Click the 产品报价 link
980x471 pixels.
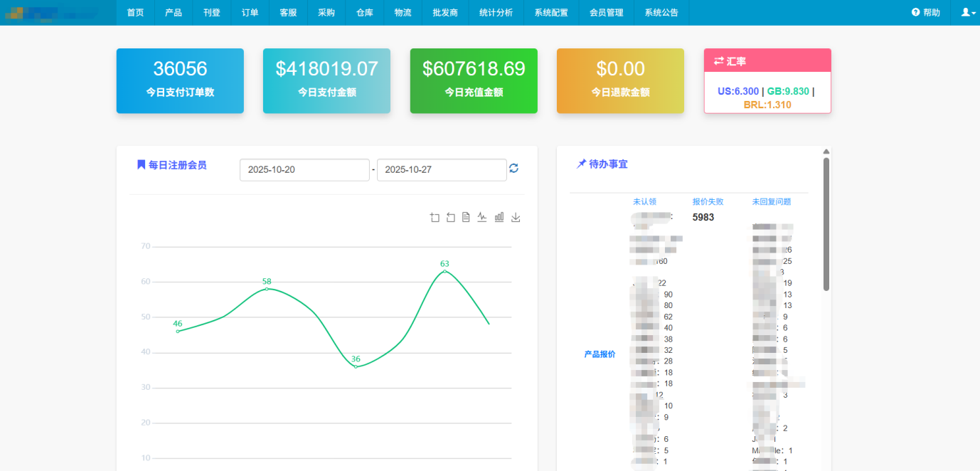(600, 354)
